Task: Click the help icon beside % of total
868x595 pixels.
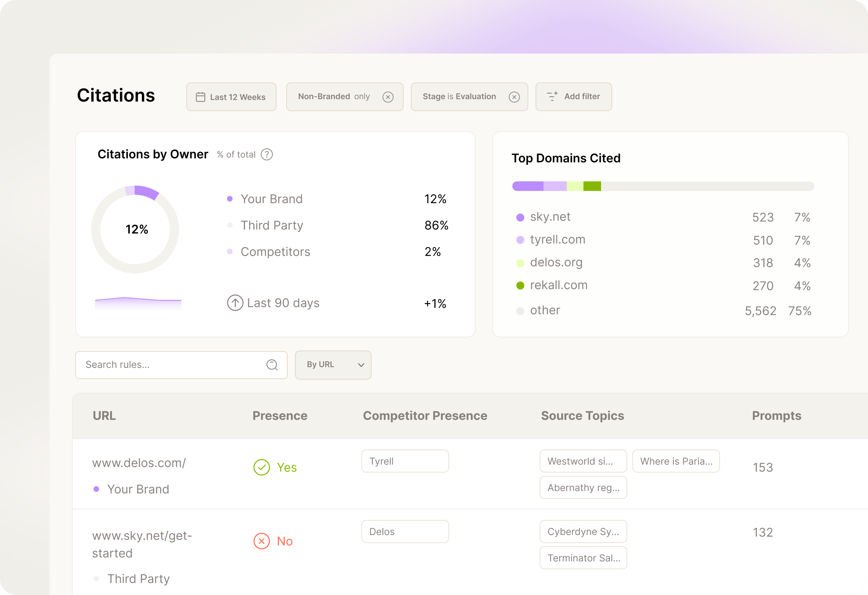Action: [x=267, y=154]
